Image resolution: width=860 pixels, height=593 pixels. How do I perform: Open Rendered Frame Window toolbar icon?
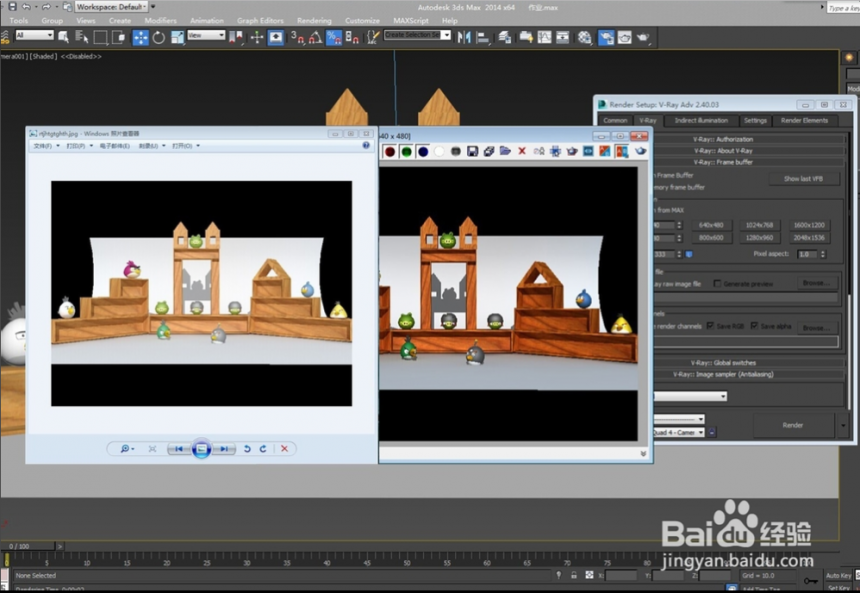pos(625,37)
